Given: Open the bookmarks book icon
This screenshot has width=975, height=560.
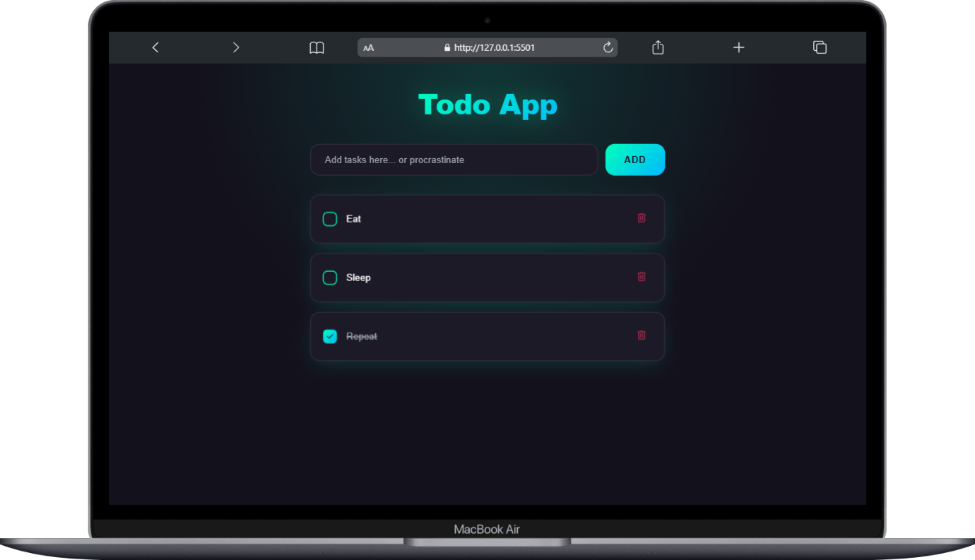Looking at the screenshot, I should pos(317,47).
